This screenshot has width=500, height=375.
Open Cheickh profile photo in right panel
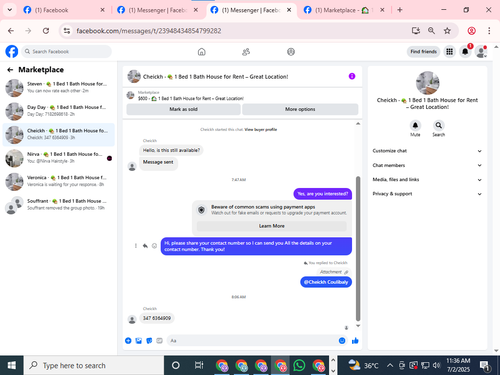[427, 83]
